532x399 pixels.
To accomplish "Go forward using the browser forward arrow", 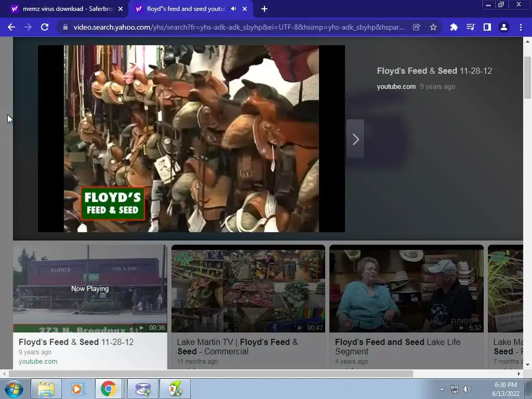I will (x=28, y=27).
